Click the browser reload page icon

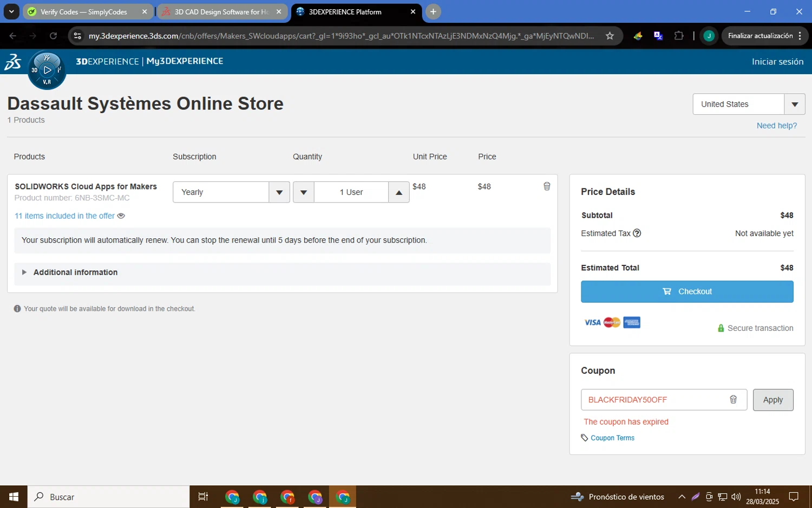coord(53,36)
